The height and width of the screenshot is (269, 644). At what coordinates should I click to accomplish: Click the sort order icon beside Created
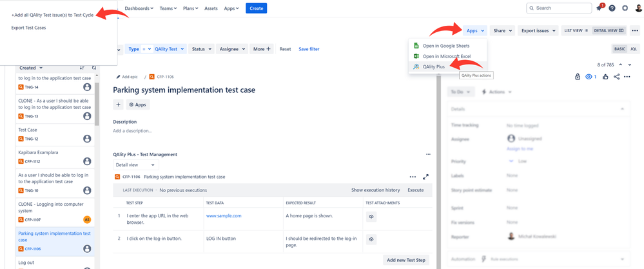click(82, 68)
